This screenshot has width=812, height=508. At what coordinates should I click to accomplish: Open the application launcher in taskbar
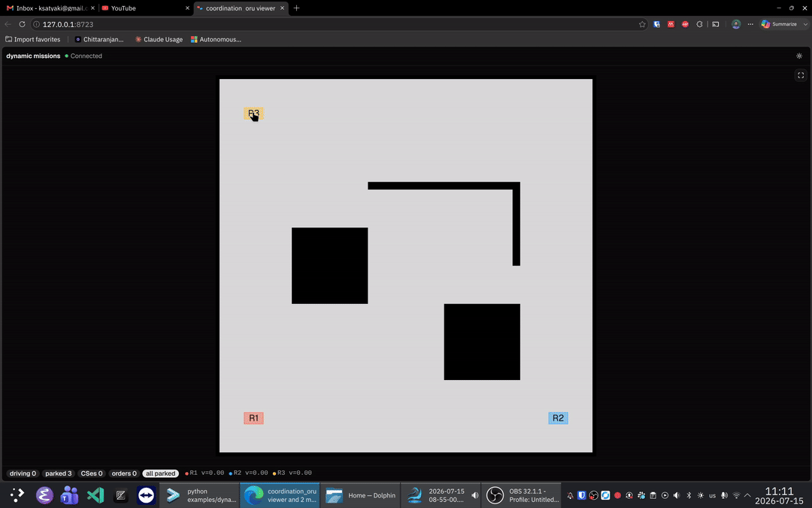17,495
